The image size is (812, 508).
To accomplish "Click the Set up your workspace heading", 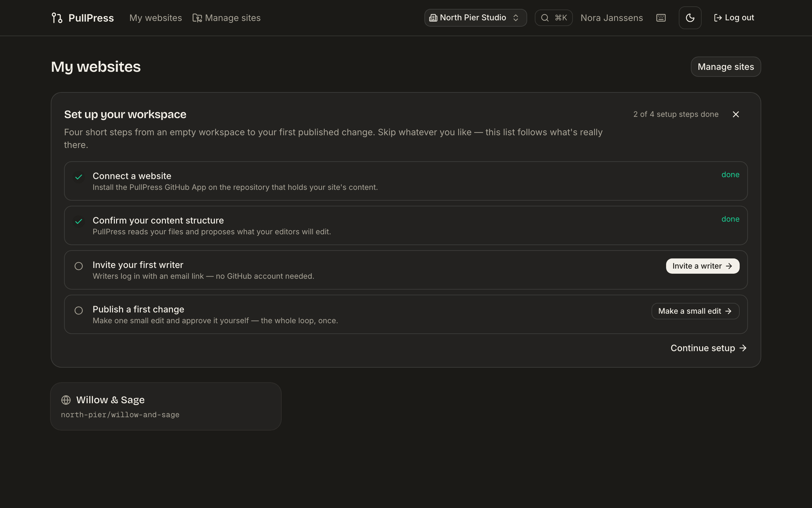I will point(125,114).
